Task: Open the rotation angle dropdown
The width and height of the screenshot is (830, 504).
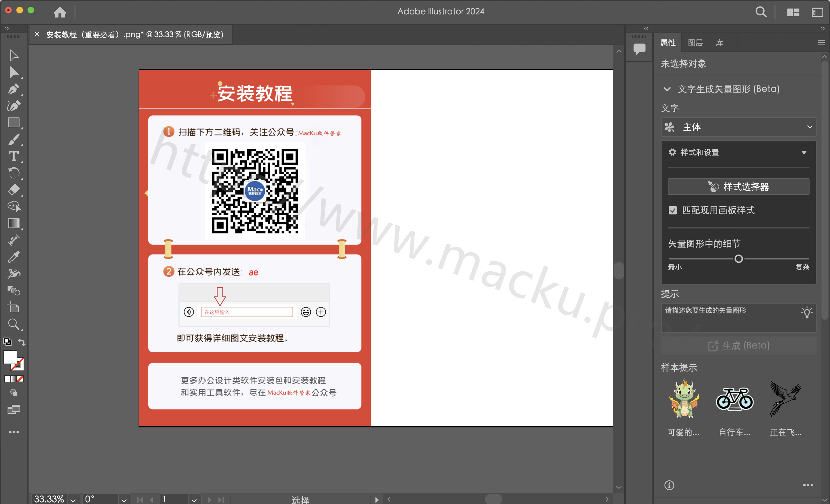Action: tap(124, 500)
